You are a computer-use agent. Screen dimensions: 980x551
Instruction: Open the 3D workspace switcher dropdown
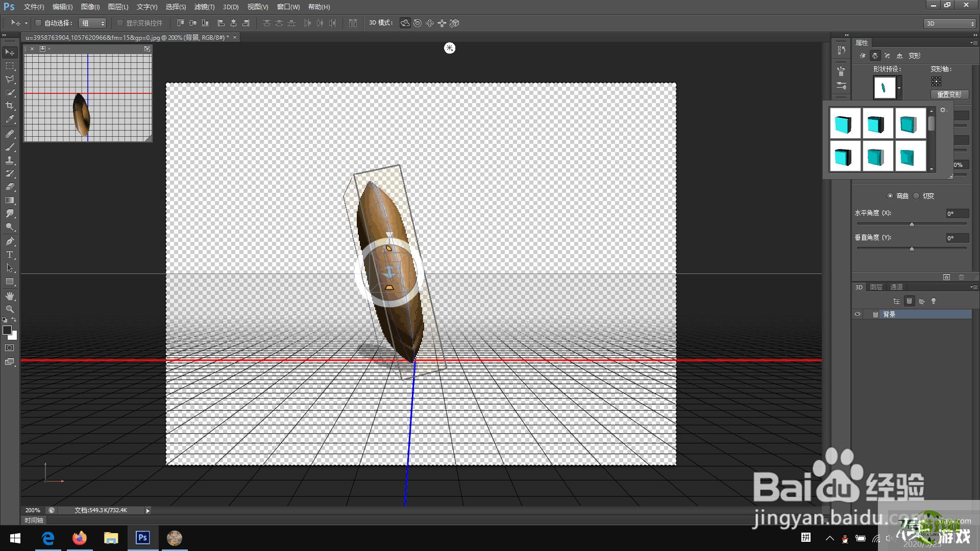pos(950,23)
